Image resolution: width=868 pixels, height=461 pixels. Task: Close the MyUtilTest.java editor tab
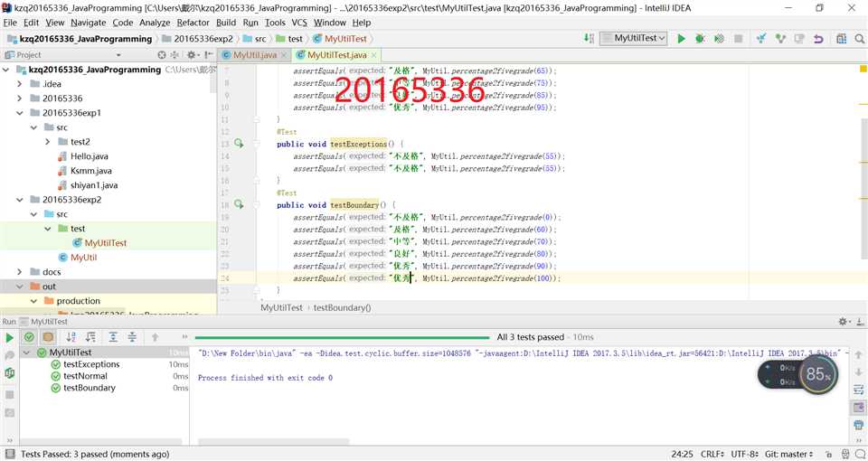pyautogui.click(x=373, y=55)
